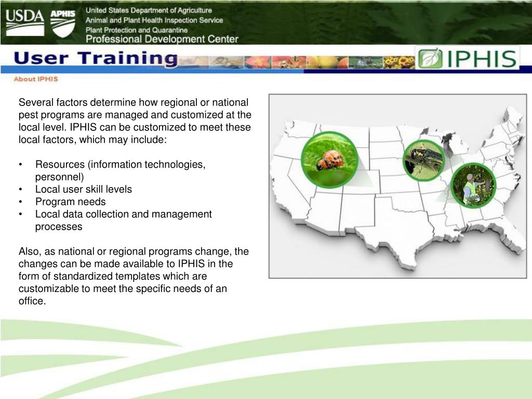Viewport: 532px width, 399px height.
Task: Click the 'Program needs' bullet
Action: 71,202
